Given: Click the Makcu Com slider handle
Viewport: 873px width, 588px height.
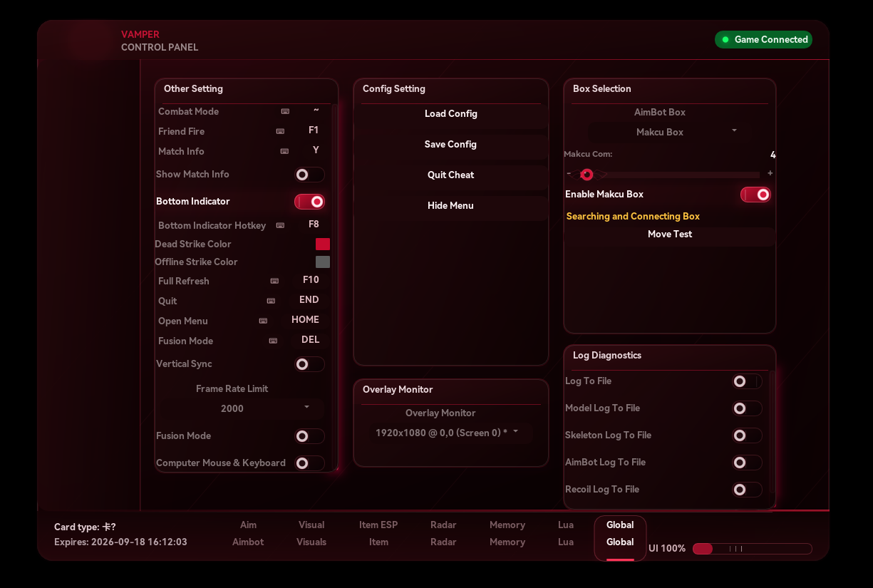Looking at the screenshot, I should pos(587,175).
